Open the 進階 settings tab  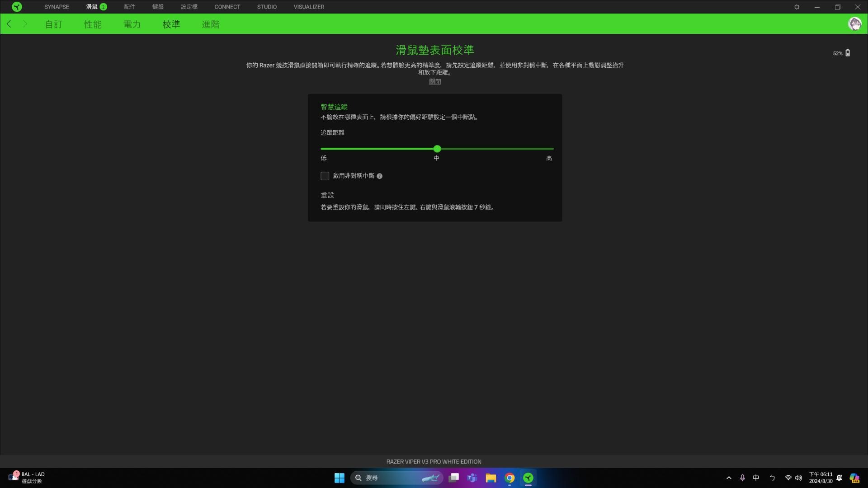coord(210,24)
